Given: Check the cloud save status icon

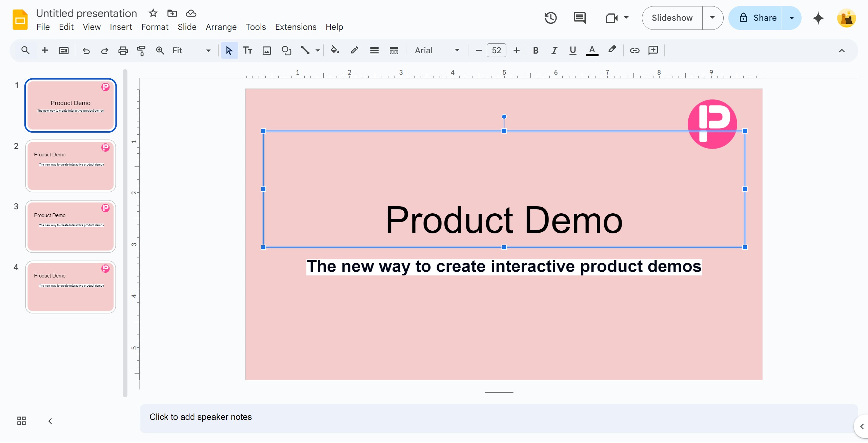Looking at the screenshot, I should [x=191, y=13].
